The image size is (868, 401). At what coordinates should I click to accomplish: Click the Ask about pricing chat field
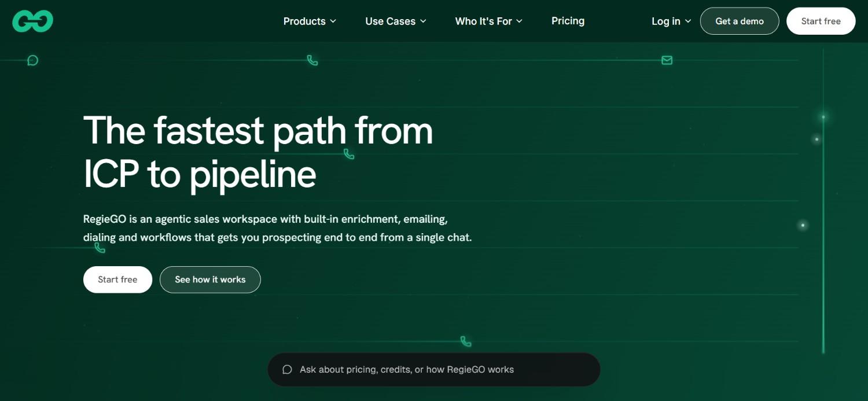[434, 370]
